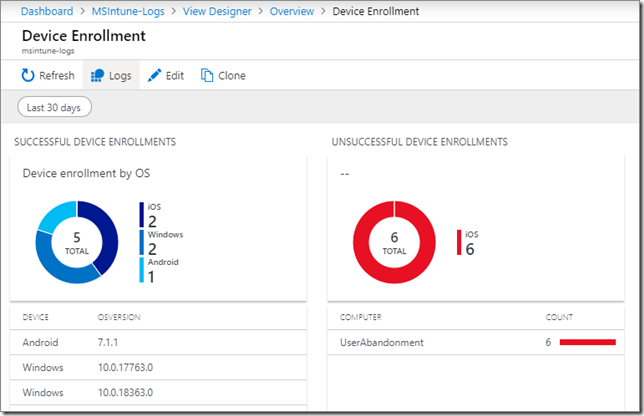Viewport: 644px width, 416px height.
Task: Navigate to View Designer breadcrumb
Action: pyautogui.click(x=217, y=11)
